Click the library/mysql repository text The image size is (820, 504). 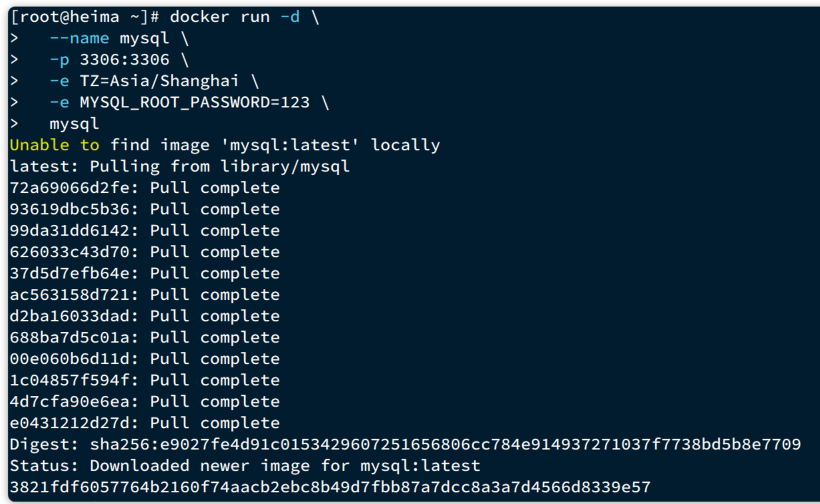click(285, 167)
